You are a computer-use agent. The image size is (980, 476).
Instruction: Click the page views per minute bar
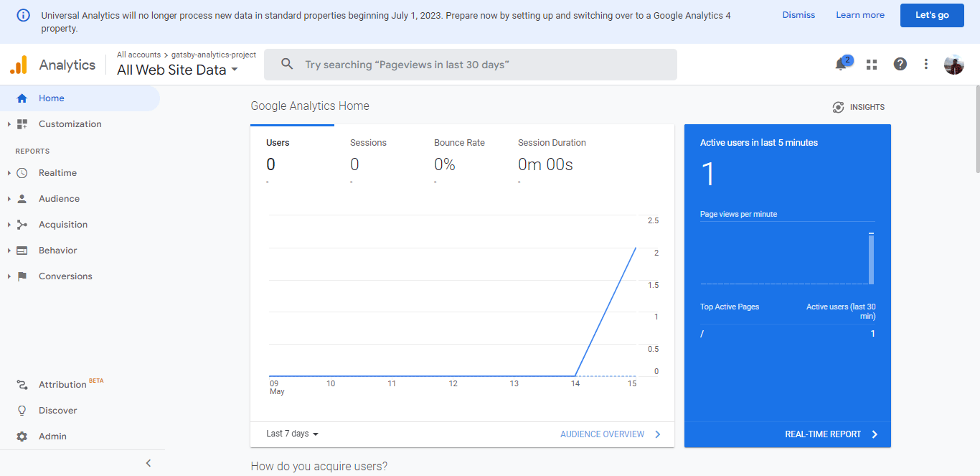[x=871, y=258]
